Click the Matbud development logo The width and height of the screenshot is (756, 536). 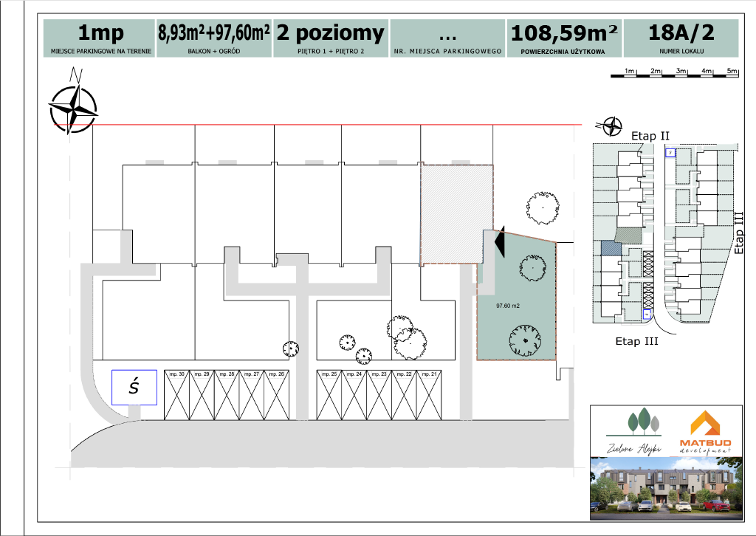[709, 433]
